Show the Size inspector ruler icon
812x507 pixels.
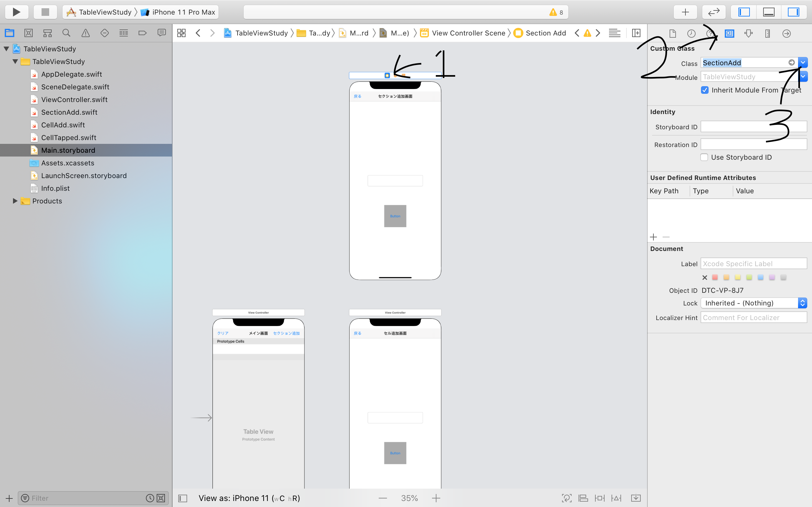point(767,33)
